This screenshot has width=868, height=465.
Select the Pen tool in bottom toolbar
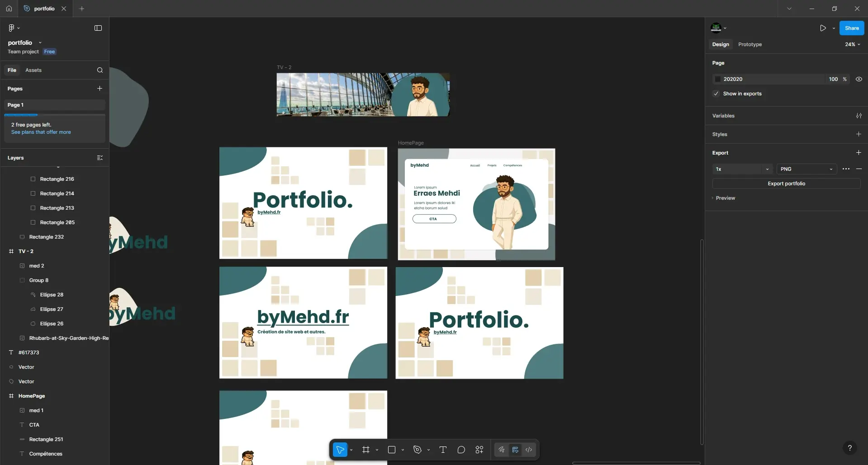tap(417, 450)
